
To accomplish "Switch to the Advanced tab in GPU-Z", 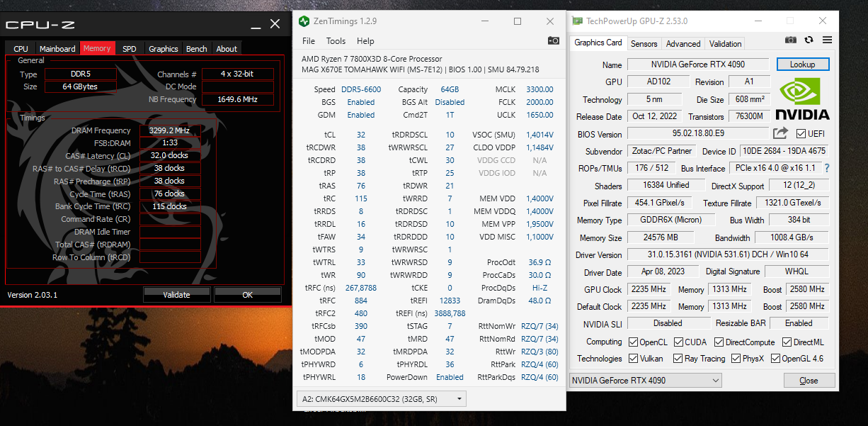I will (683, 44).
